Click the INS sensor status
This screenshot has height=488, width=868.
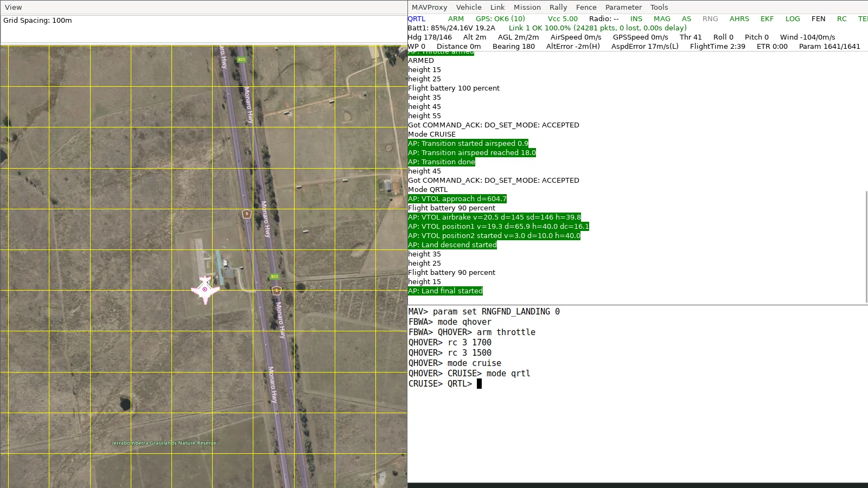pos(636,18)
